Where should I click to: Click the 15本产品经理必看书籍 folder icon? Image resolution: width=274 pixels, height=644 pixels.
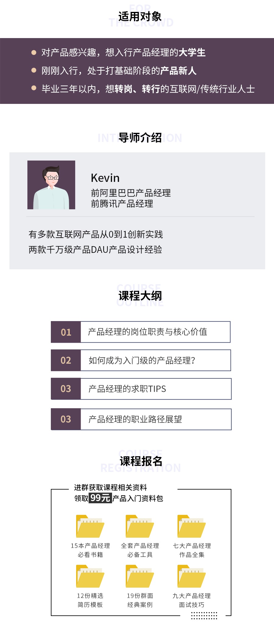click(x=90, y=526)
